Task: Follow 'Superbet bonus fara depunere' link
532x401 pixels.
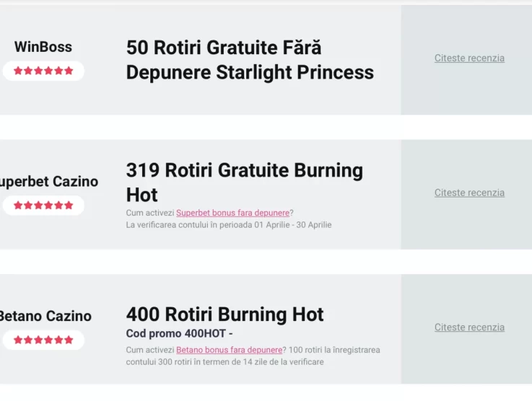Action: pyautogui.click(x=232, y=213)
